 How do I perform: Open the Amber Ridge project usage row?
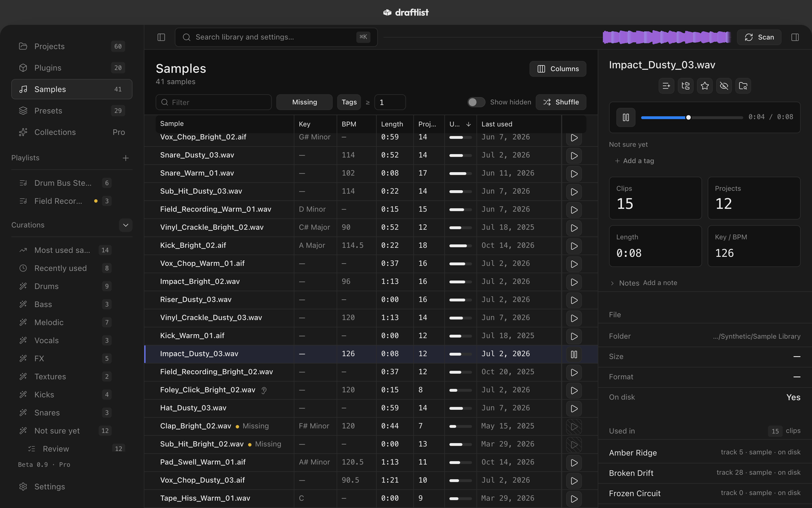point(705,453)
